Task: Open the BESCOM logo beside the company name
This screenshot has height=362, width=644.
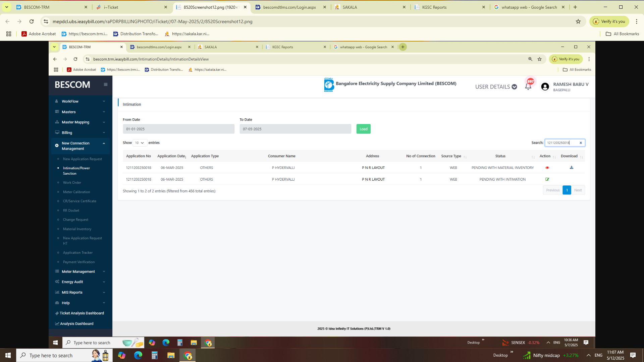Action: [329, 85]
